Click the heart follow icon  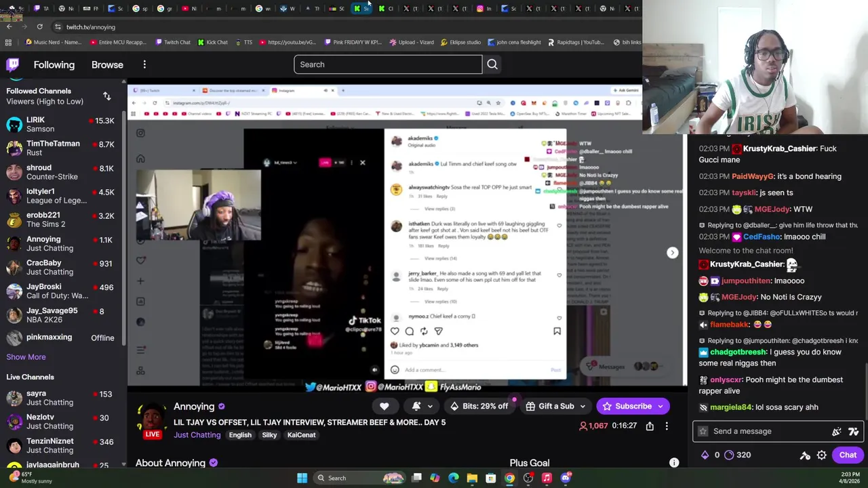click(384, 406)
